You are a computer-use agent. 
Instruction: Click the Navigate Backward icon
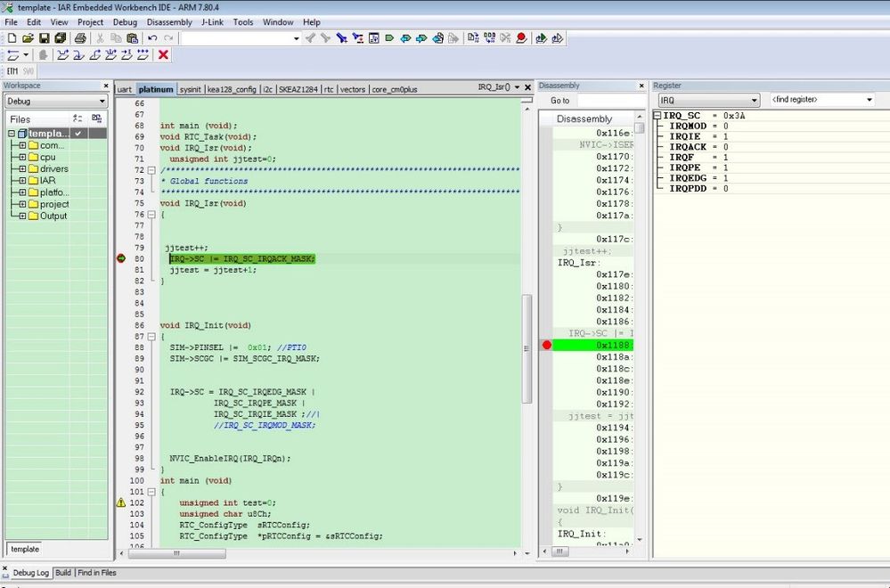437,38
